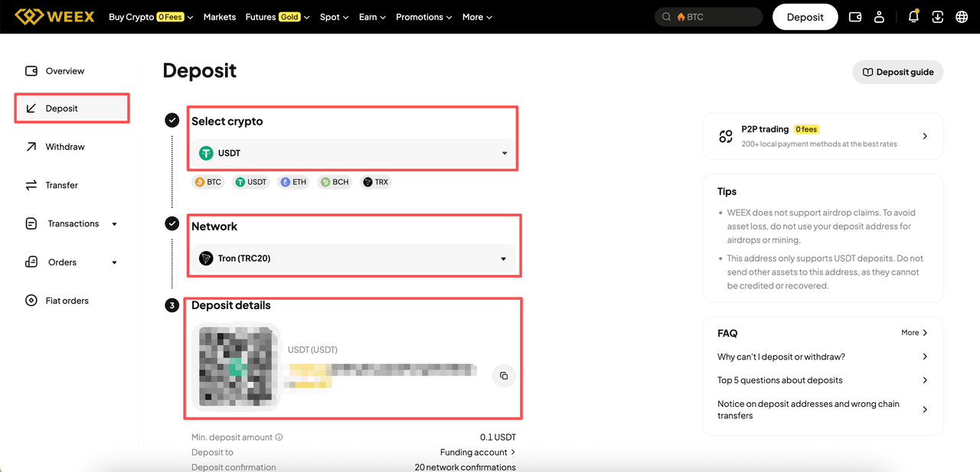The width and height of the screenshot is (980, 472).
Task: Click the download app icon
Action: pos(937,17)
